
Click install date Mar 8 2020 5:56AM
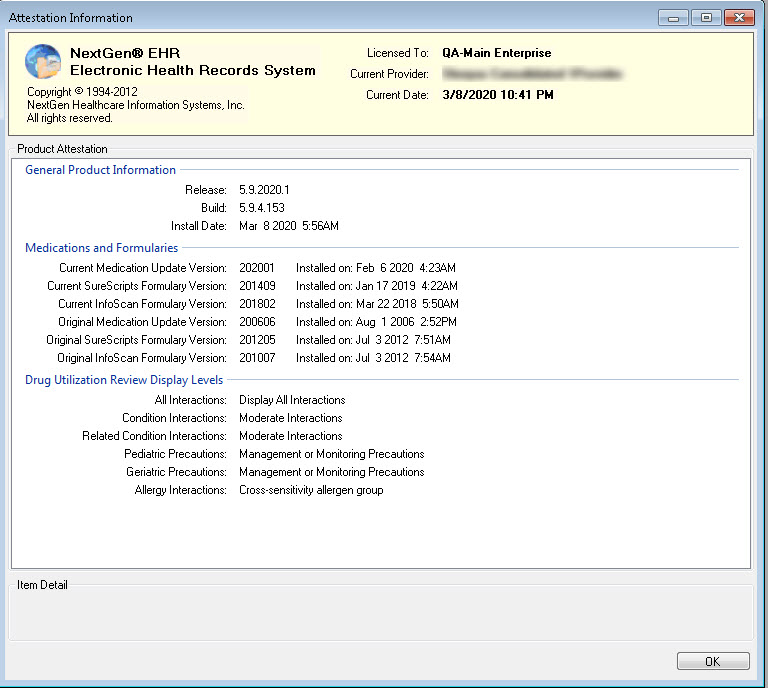289,226
